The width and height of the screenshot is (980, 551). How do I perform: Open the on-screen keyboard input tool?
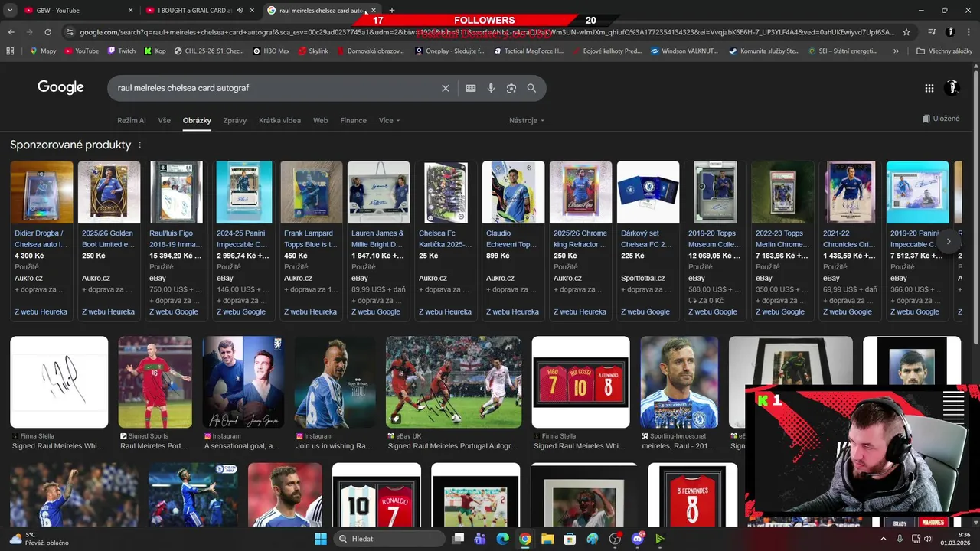click(x=471, y=88)
